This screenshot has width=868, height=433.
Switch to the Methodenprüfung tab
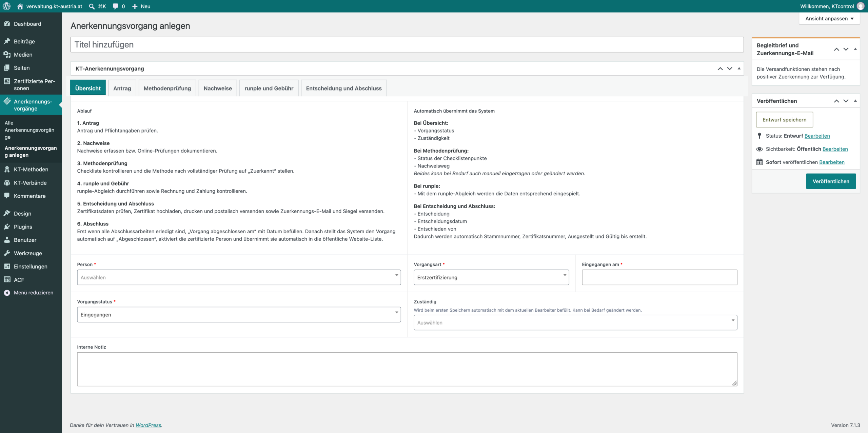[x=167, y=88]
